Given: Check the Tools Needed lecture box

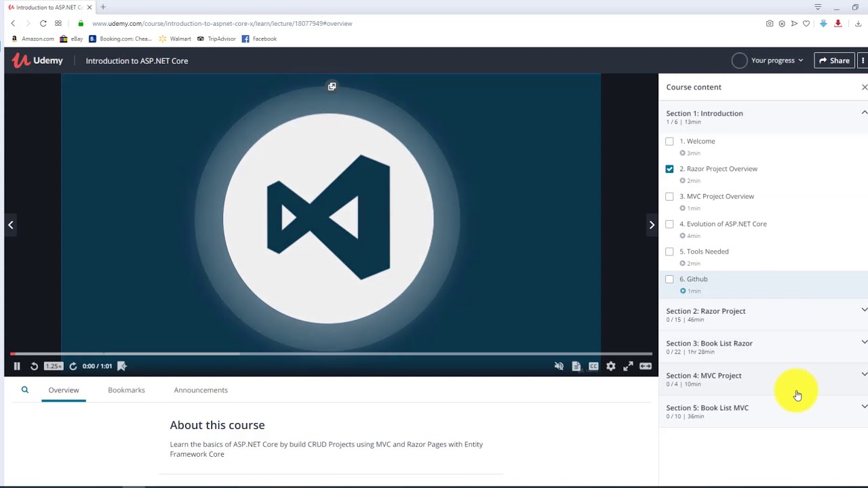Looking at the screenshot, I should [x=670, y=251].
